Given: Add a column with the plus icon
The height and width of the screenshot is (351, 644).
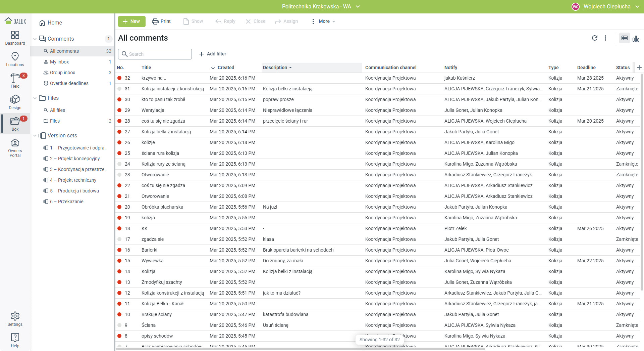Looking at the screenshot, I should [x=639, y=68].
